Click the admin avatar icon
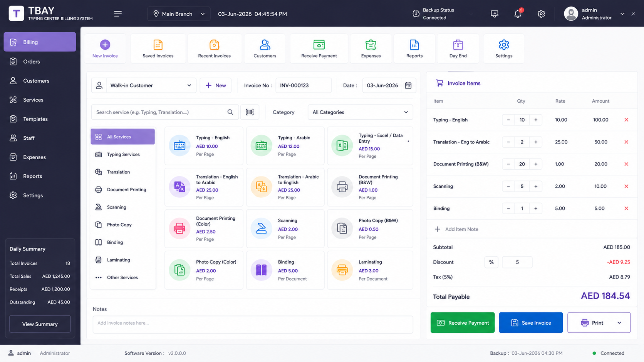This screenshot has height=362, width=644. click(571, 14)
